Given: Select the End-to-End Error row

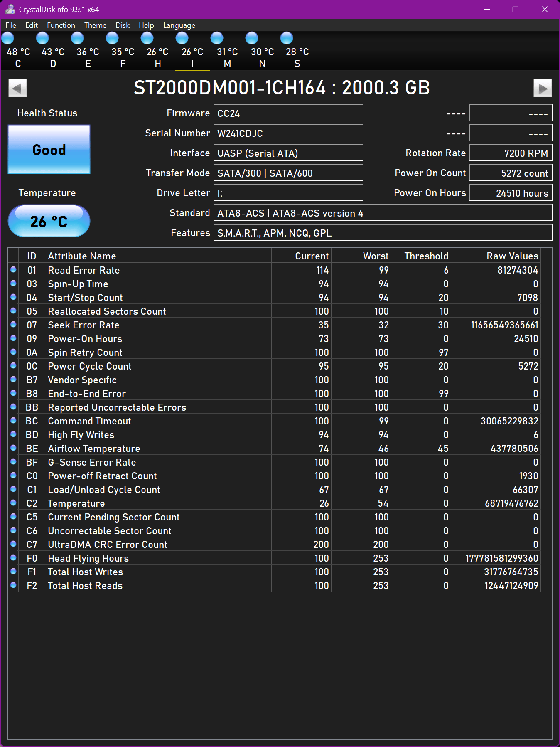Looking at the screenshot, I should 274,394.
